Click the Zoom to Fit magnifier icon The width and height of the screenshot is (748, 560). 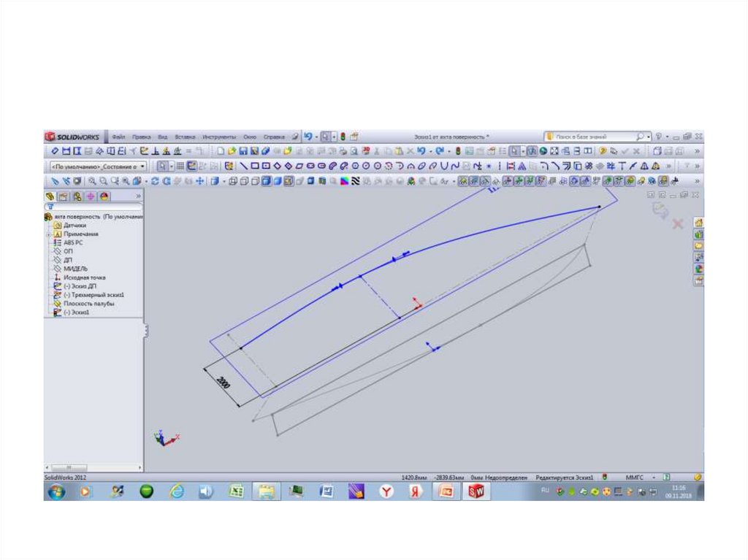(93, 181)
